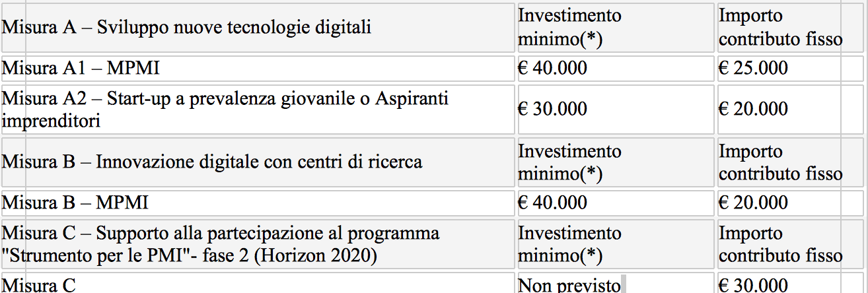Click Misura B Innovazione digitale header cell

[x=258, y=162]
